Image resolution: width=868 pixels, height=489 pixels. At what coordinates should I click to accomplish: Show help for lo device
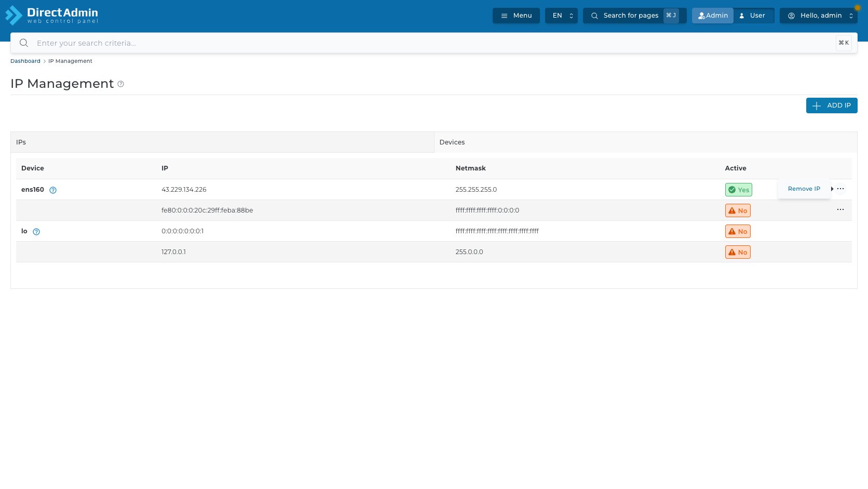[36, 232]
